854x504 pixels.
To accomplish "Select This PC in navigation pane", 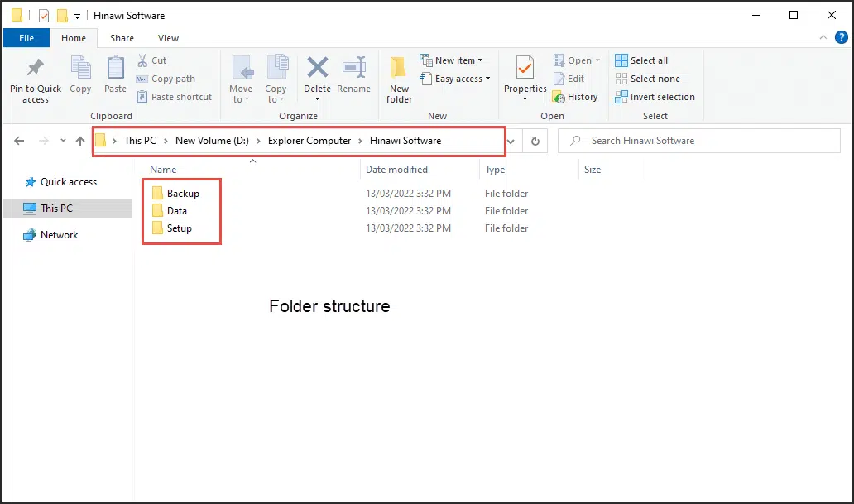I will (68, 209).
